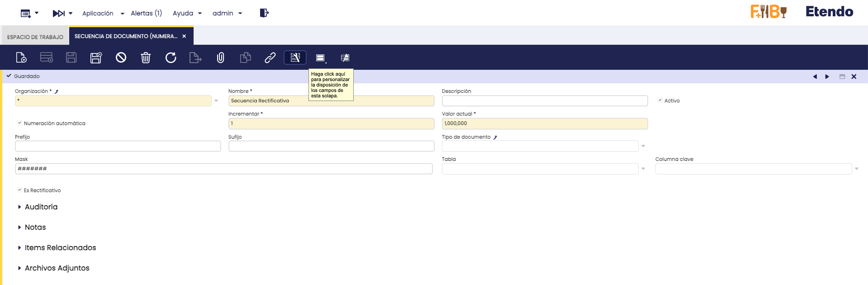The height and width of the screenshot is (285, 868).
Task: Click the chain link icon in toolbar
Action: tap(270, 58)
